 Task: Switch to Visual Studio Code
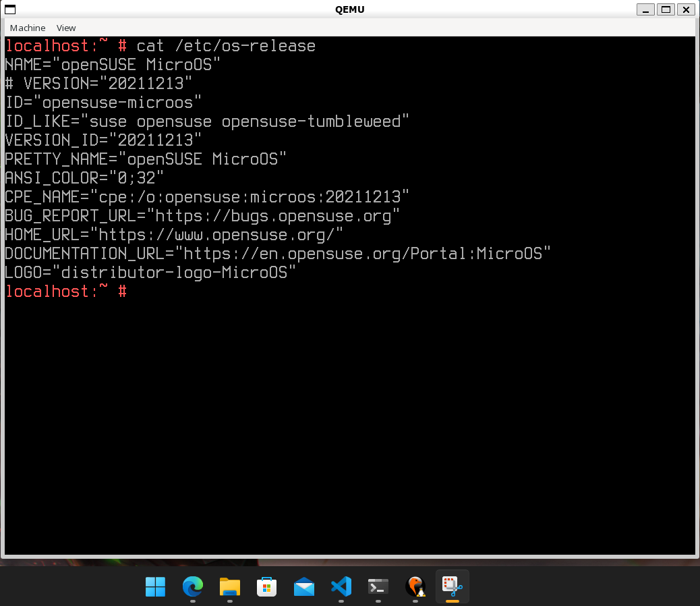point(341,586)
